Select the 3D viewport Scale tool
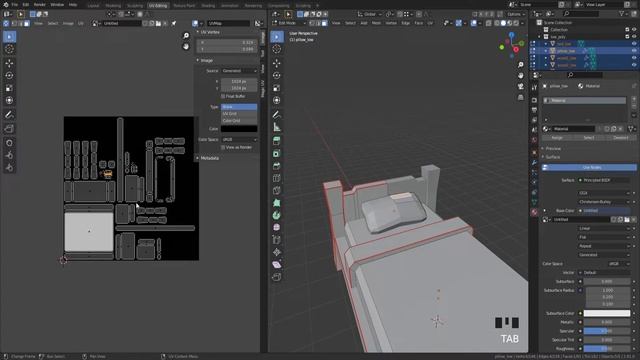 tap(277, 88)
